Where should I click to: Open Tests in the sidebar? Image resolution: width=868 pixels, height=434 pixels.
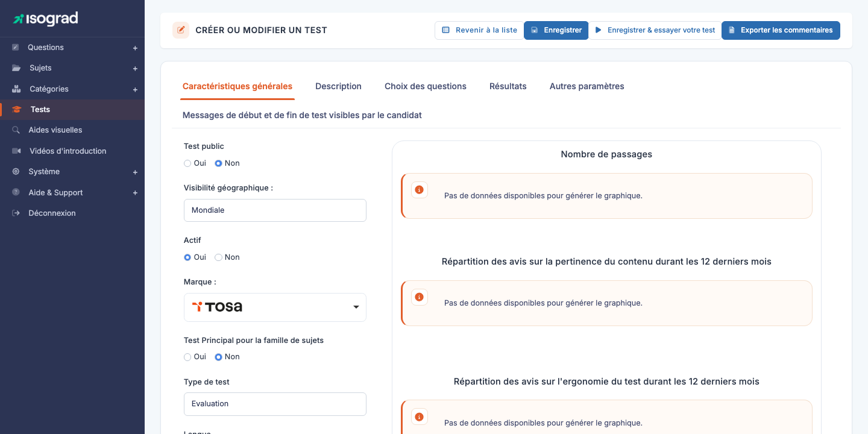[x=72, y=110]
